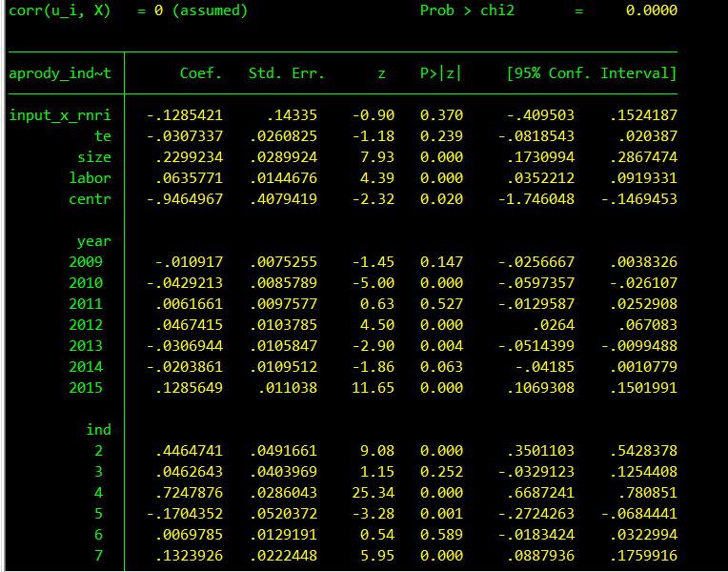Click the centr p-value 0.020
Screen dimensions: 728x572
point(441,199)
